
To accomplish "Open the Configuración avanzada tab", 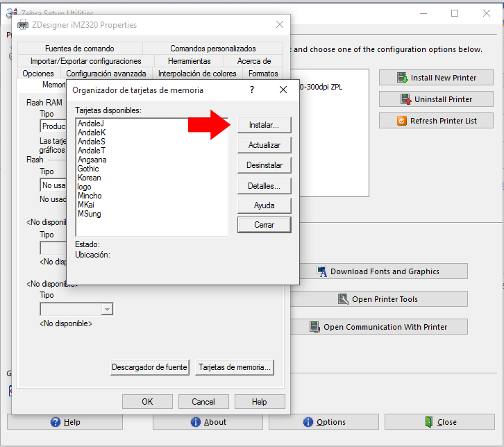I will (106, 74).
